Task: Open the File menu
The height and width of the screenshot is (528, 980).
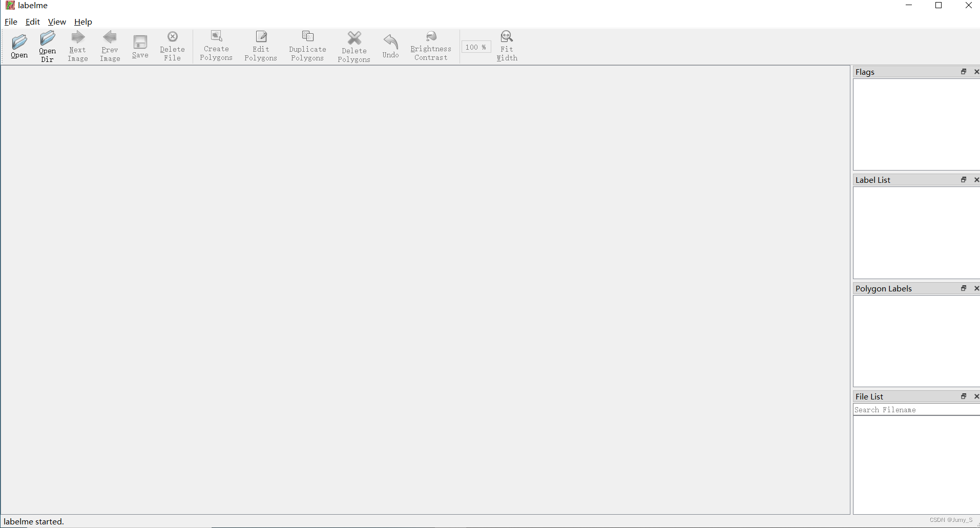Action: (x=11, y=22)
